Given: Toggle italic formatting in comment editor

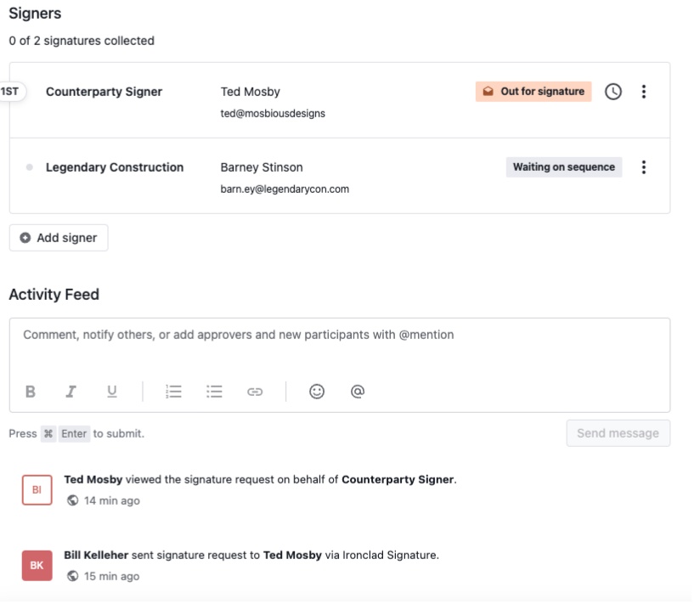Looking at the screenshot, I should point(71,392).
